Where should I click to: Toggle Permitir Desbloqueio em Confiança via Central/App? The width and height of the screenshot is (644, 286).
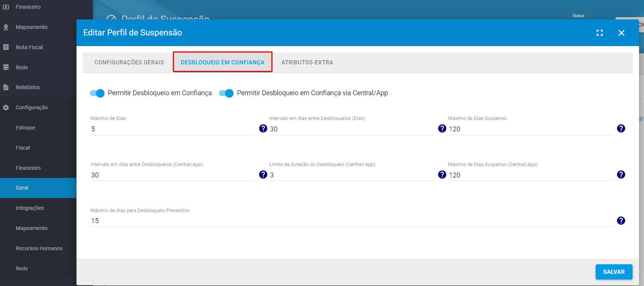tap(226, 93)
